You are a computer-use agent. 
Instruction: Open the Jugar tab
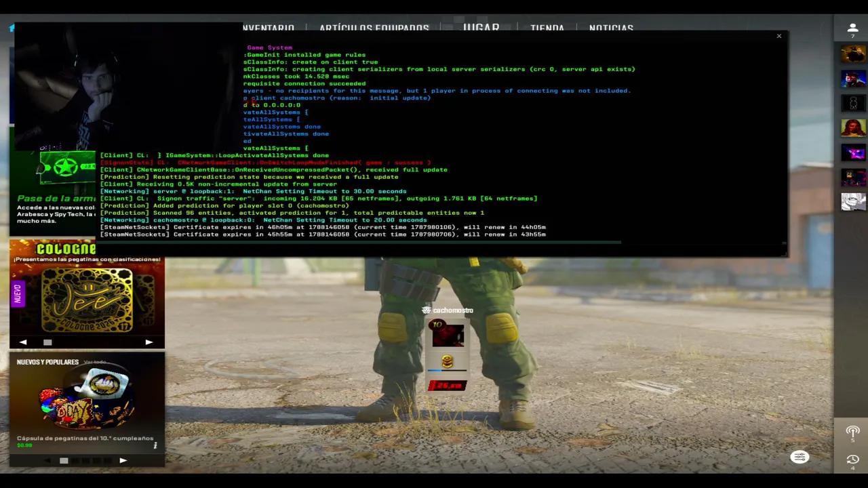pos(481,27)
